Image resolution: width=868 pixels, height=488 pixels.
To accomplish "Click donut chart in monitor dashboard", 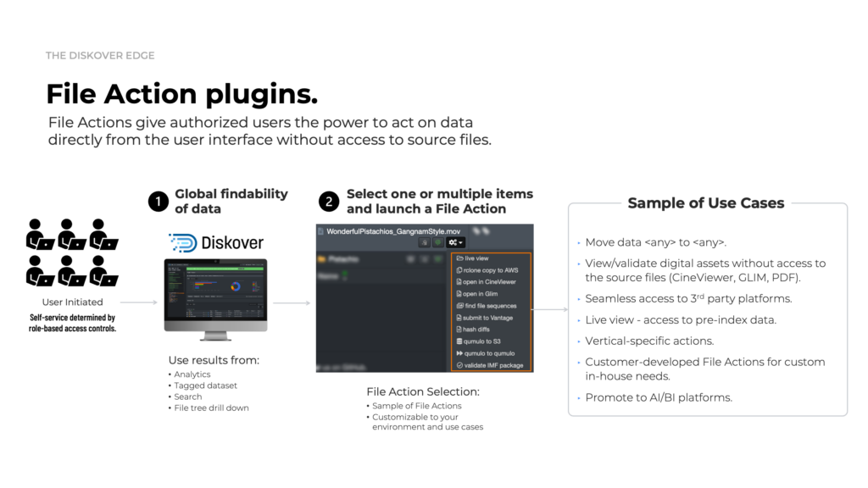I will tap(236, 286).
